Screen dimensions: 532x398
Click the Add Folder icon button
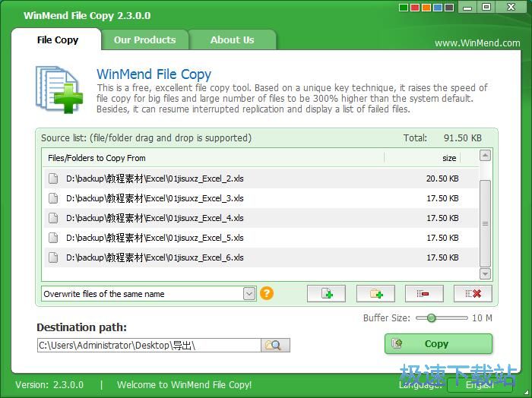[375, 294]
